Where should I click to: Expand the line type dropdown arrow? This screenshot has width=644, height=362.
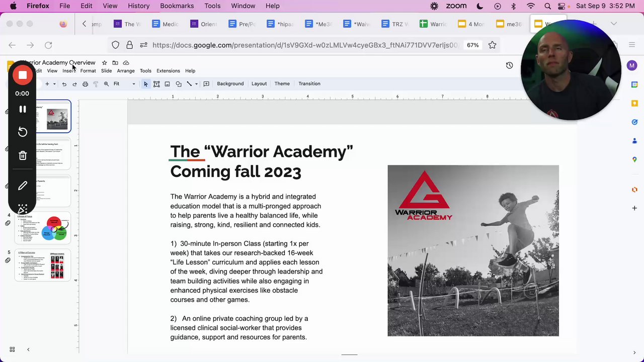click(x=196, y=84)
